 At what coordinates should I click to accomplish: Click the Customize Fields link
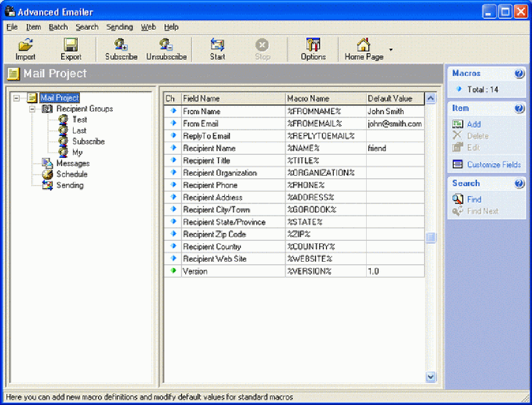pos(493,165)
